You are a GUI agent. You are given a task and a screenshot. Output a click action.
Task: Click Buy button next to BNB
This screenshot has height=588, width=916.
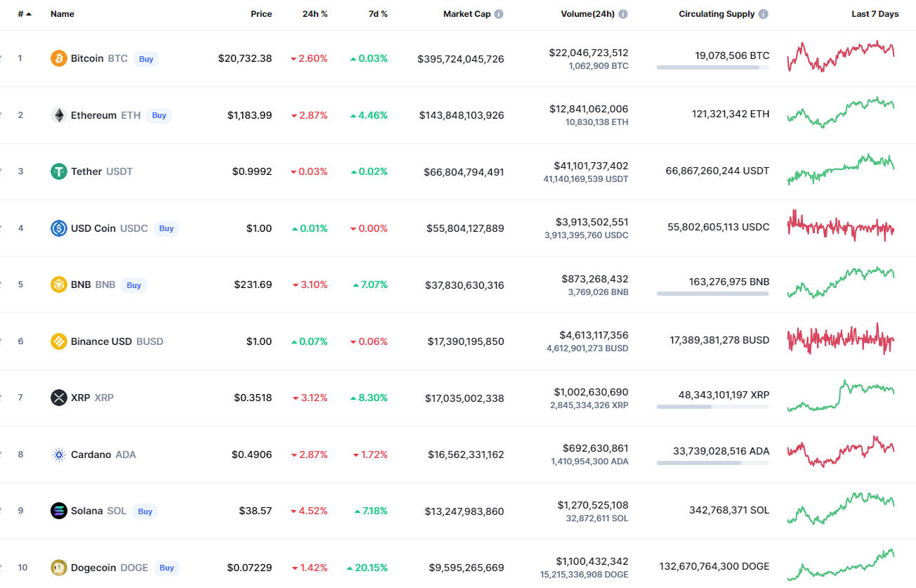[134, 285]
